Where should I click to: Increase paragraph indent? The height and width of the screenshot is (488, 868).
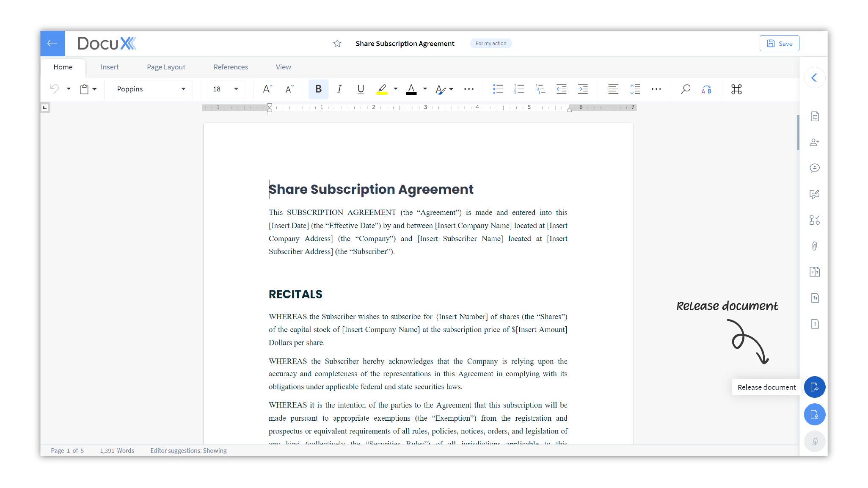click(583, 89)
